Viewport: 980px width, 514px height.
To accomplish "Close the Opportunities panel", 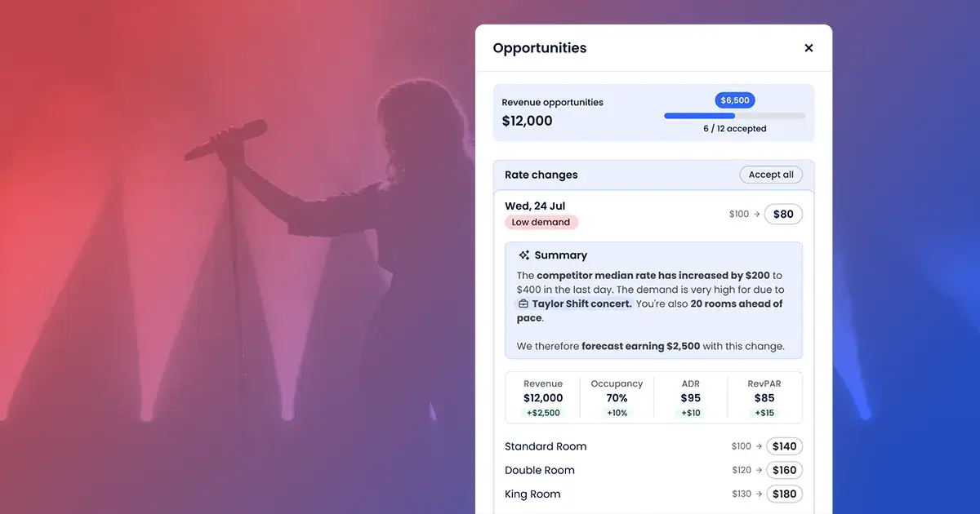I will tap(808, 48).
